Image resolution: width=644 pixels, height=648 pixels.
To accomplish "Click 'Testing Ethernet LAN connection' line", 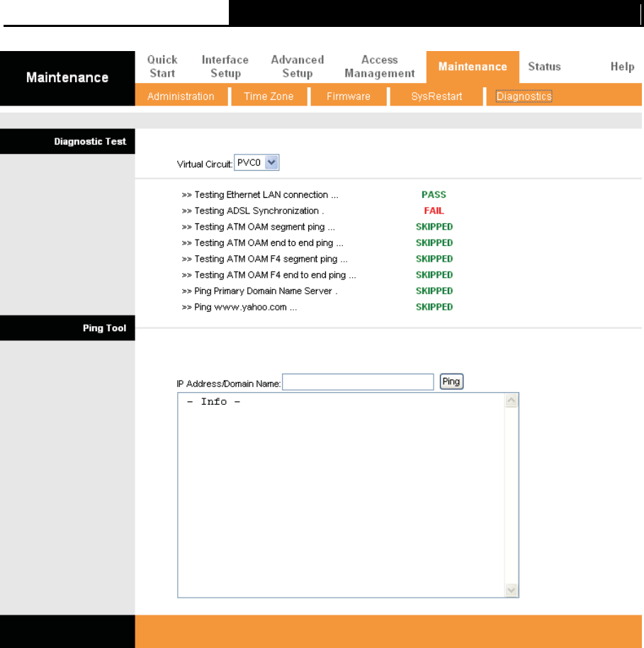I will coord(260,195).
